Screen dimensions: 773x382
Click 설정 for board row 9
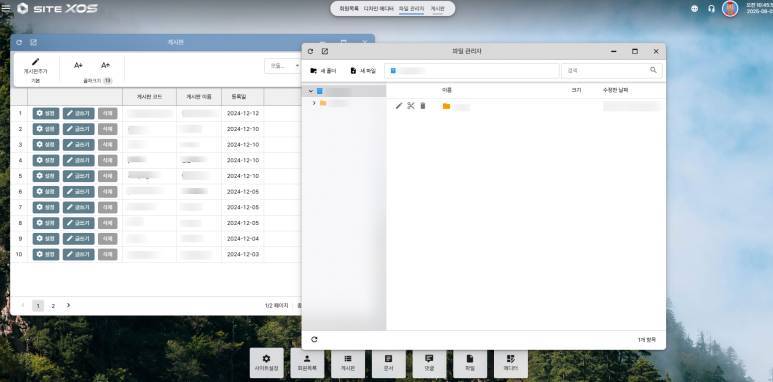[x=46, y=239]
